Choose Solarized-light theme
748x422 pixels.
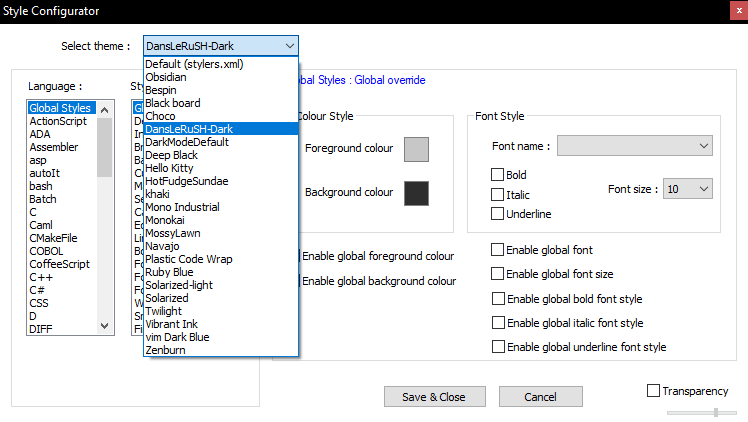point(221,285)
